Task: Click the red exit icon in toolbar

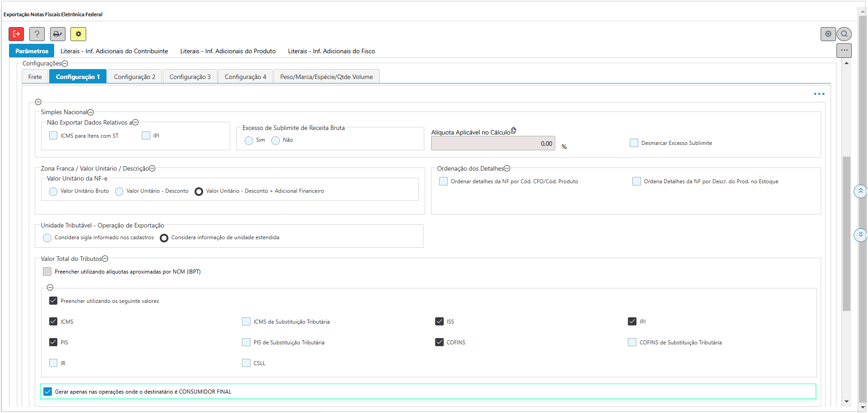Action: pyautogui.click(x=16, y=34)
